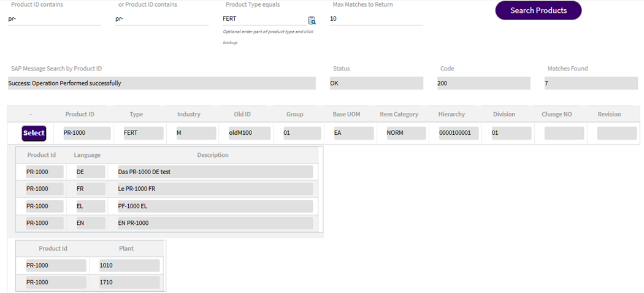Click the Revision column header

click(x=609, y=114)
